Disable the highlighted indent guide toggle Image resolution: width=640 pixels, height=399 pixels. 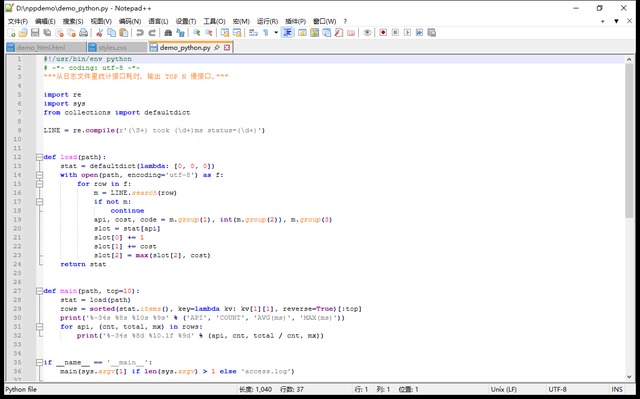coord(287,33)
